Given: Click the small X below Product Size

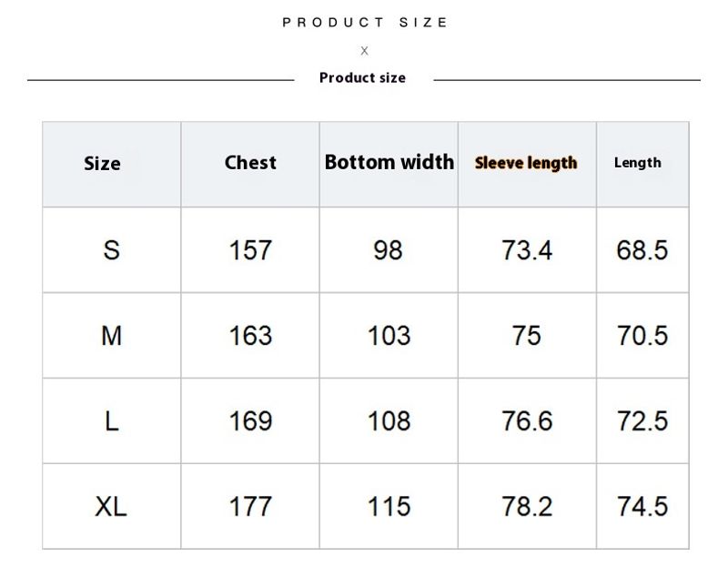Looking at the screenshot, I should pyautogui.click(x=364, y=51).
